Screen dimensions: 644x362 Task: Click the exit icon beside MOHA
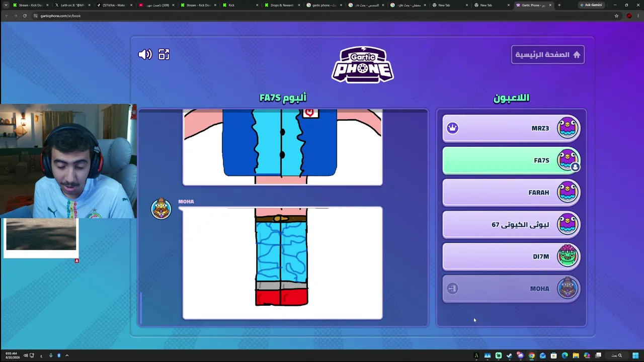tap(452, 289)
